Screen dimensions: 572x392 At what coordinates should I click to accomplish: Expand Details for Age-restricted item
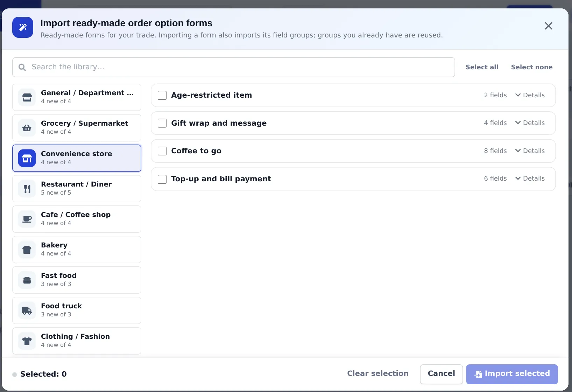[x=530, y=95]
